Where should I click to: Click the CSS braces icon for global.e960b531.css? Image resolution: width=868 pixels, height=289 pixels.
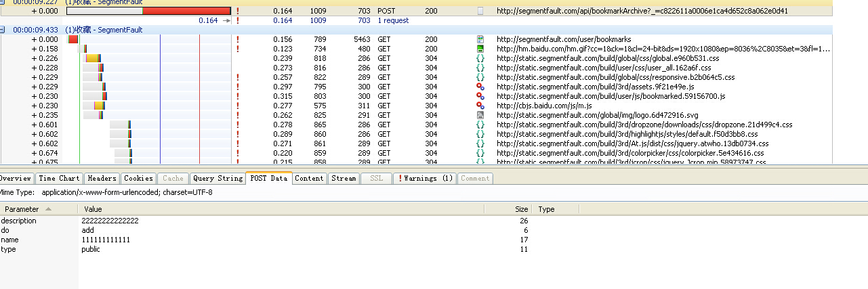click(x=480, y=58)
